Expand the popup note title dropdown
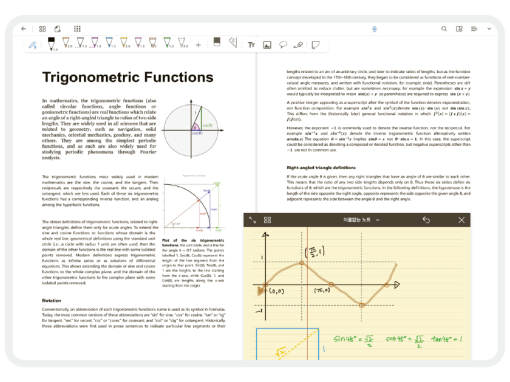The image size is (510, 382). (x=378, y=220)
